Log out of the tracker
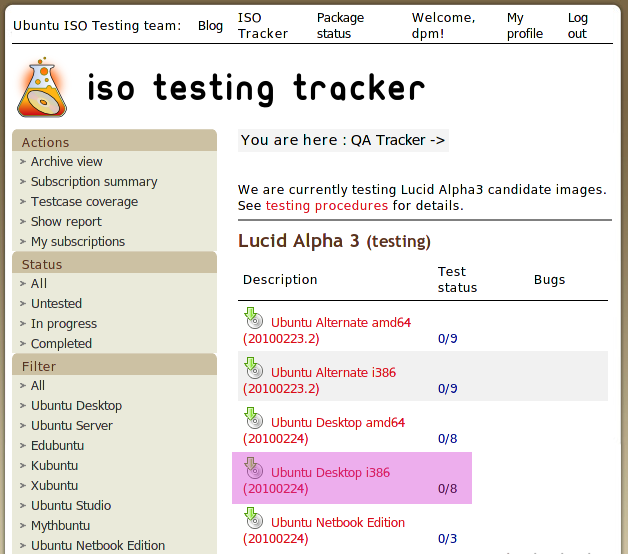 [578, 26]
